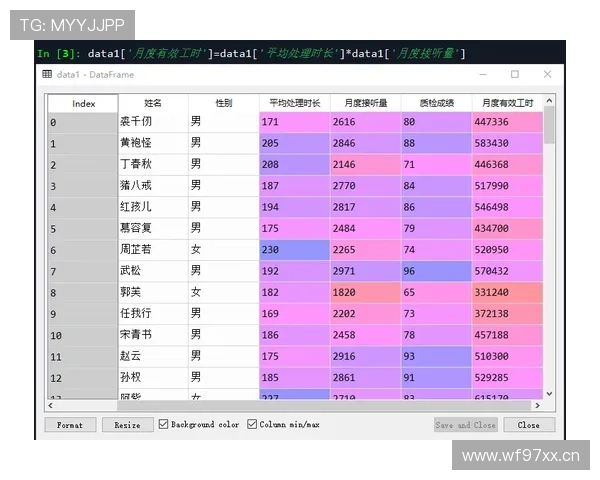Image resolution: width=600 pixels, height=480 pixels.
Task: Click the vertical scrollbar down arrow
Action: [549, 393]
